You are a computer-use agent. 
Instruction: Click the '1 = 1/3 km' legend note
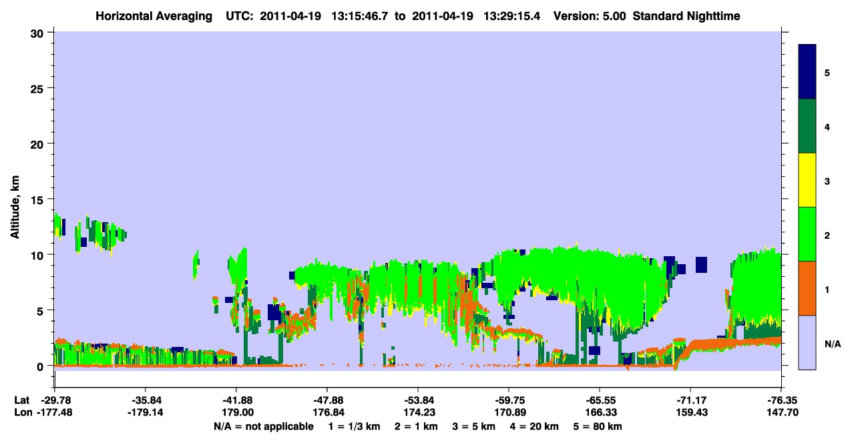tap(355, 426)
